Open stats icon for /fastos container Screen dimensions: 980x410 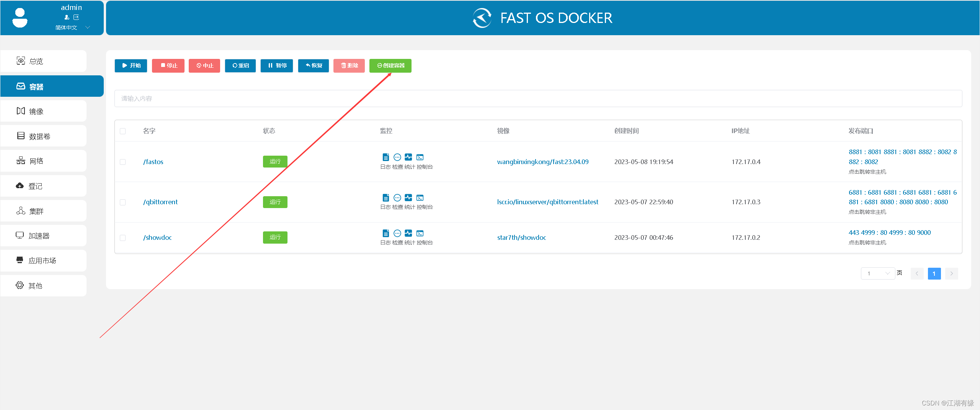tap(408, 157)
